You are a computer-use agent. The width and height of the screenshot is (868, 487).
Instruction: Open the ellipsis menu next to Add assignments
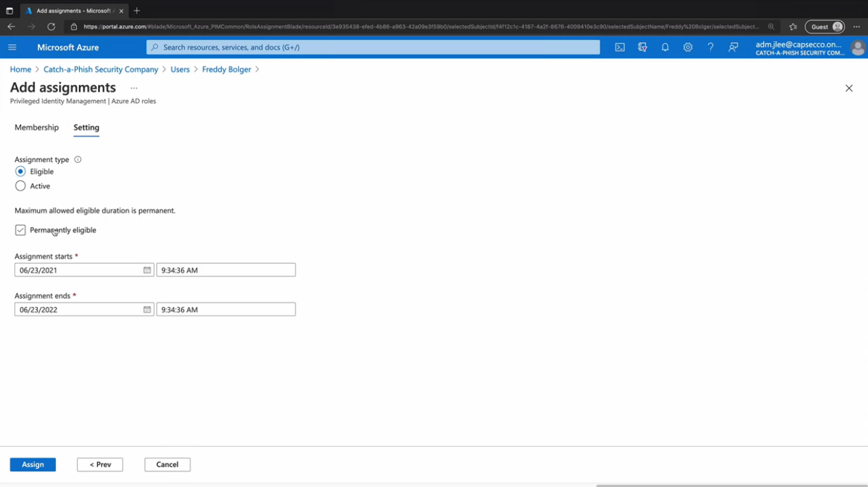pyautogui.click(x=134, y=88)
